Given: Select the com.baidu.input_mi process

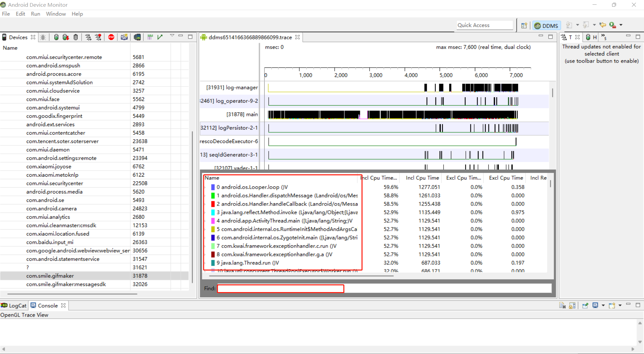Looking at the screenshot, I should pyautogui.click(x=94, y=242).
